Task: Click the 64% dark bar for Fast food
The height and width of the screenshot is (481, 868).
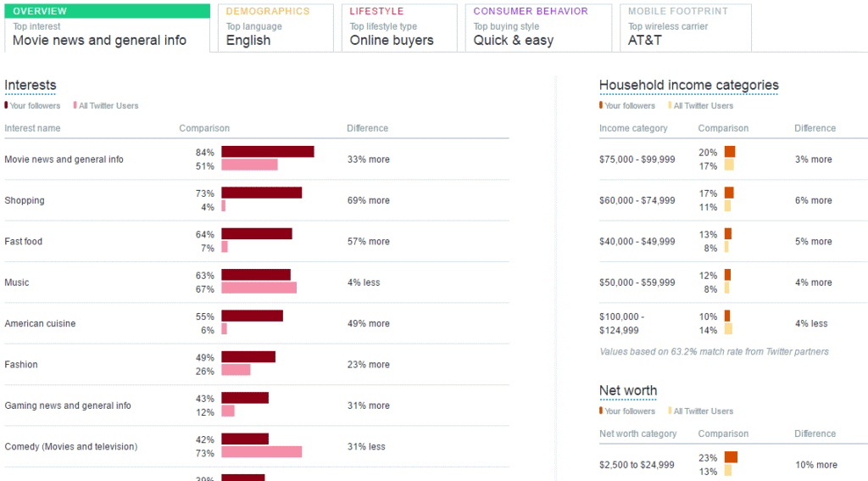Action: pos(256,233)
